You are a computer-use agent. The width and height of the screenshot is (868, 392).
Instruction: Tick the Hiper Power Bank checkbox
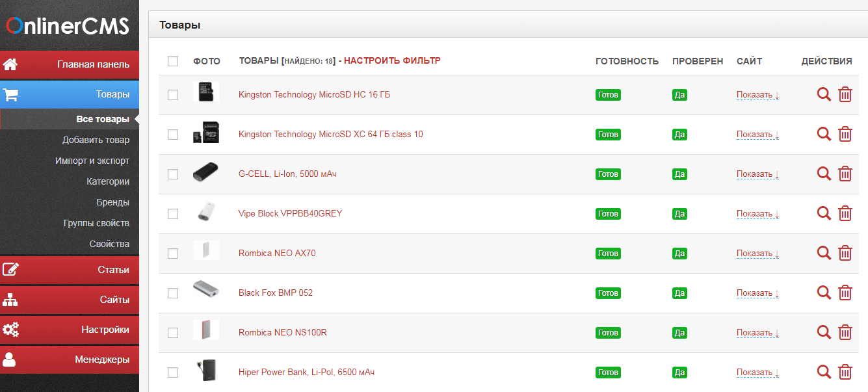coord(173,372)
